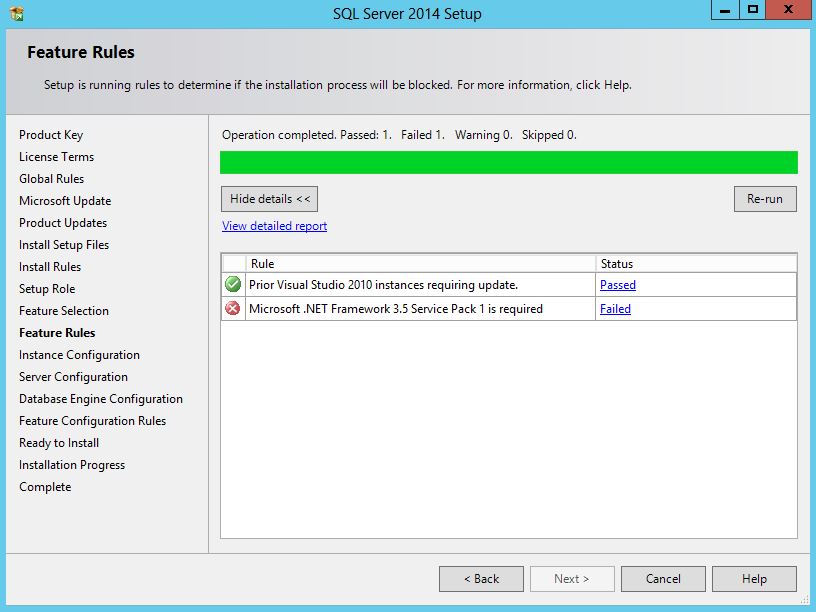
Task: Minimize the SQL Server Setup window
Action: click(x=726, y=10)
